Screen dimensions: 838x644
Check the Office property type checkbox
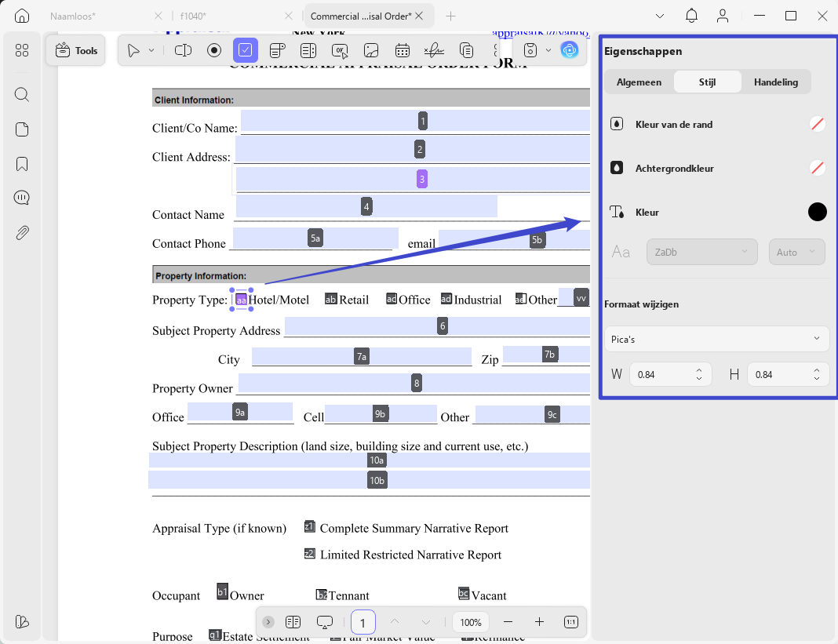pos(392,299)
